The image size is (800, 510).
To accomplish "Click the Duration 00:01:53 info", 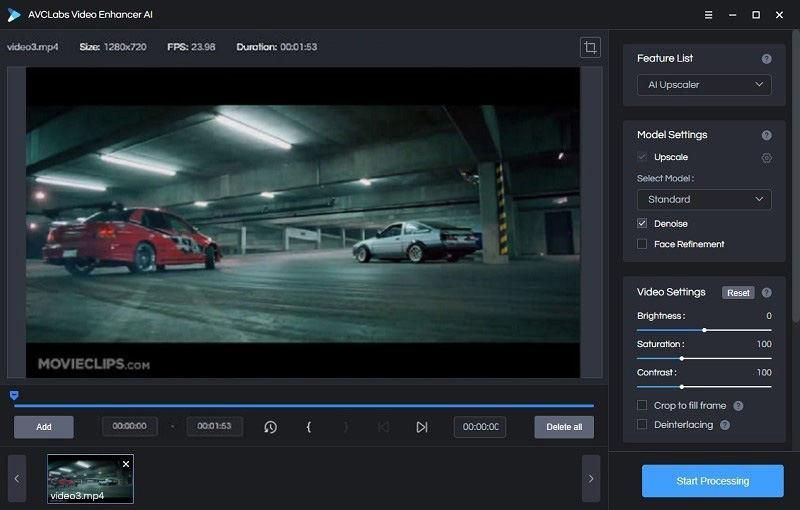I will (x=277, y=47).
